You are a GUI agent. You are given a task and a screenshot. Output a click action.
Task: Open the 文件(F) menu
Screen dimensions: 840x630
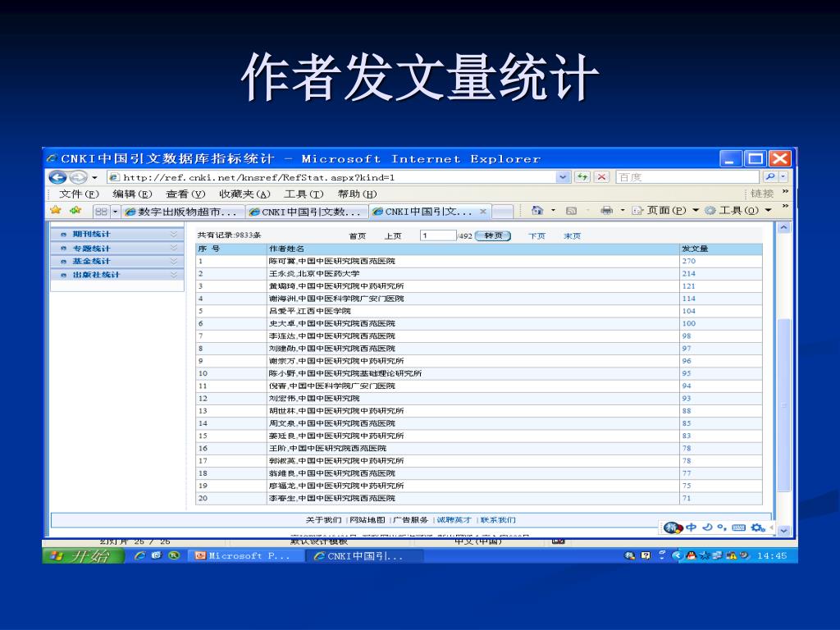pos(80,194)
